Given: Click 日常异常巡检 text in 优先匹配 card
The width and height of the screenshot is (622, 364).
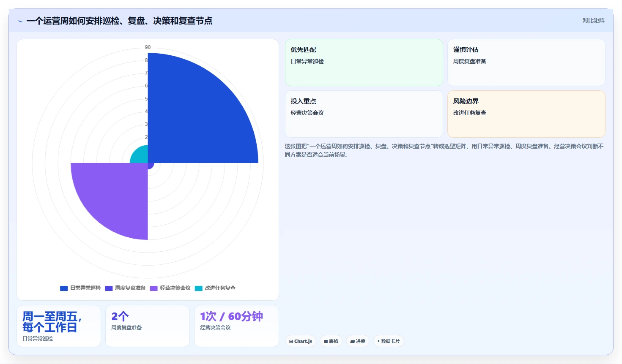Looking at the screenshot, I should coord(307,61).
